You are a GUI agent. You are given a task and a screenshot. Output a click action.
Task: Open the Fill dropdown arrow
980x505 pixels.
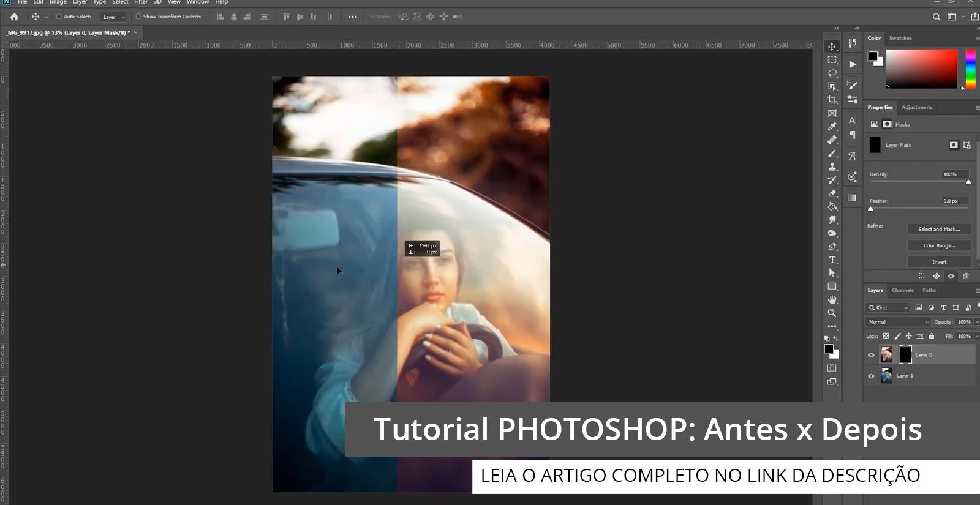coord(977,336)
